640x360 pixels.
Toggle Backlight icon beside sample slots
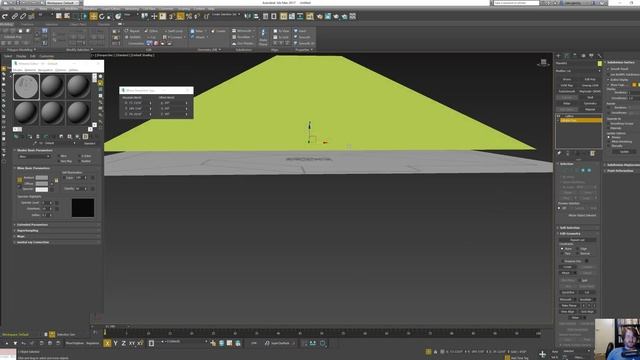[x=100, y=83]
